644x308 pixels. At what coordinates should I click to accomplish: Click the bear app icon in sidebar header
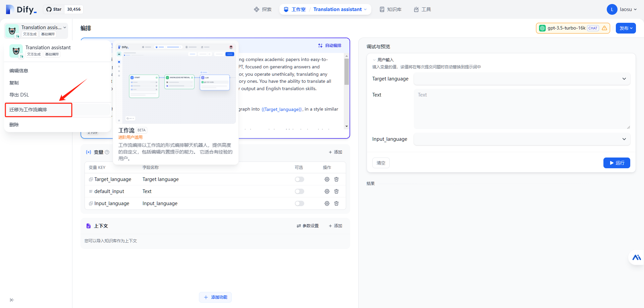tap(12, 31)
